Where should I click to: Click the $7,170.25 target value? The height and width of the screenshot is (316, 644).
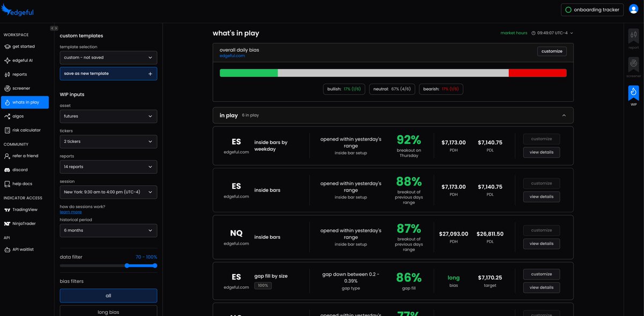point(490,278)
